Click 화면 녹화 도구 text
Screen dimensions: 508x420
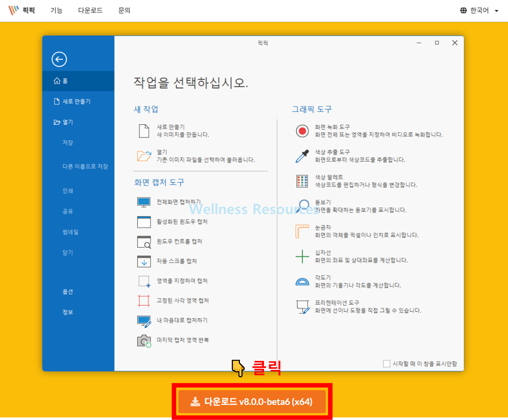tap(332, 127)
